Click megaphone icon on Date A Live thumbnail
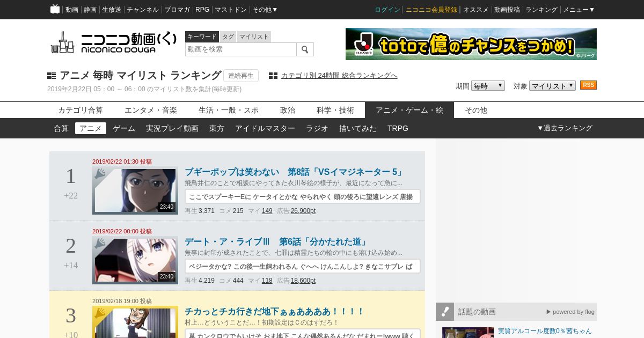 (x=100, y=244)
